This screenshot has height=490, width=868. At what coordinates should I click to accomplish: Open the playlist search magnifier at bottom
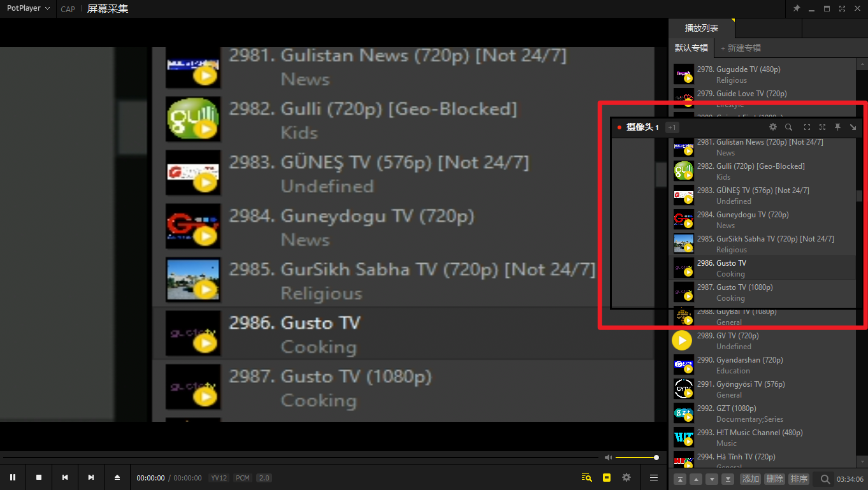(825, 479)
